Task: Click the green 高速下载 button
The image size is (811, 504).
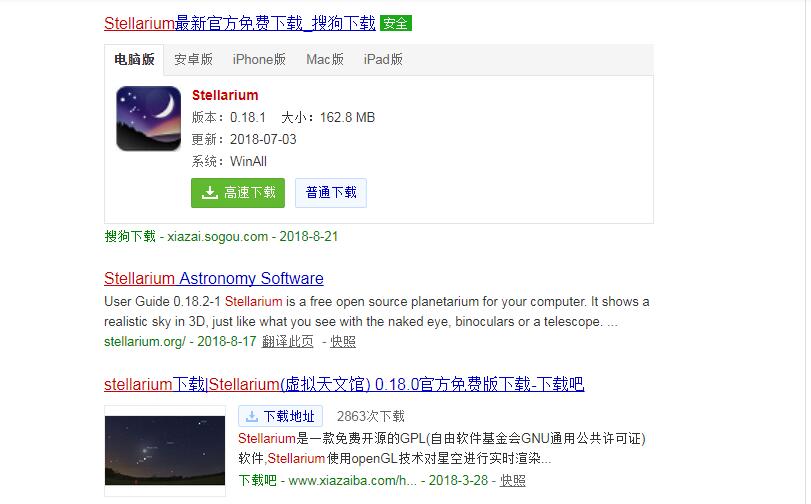Action: tap(238, 193)
